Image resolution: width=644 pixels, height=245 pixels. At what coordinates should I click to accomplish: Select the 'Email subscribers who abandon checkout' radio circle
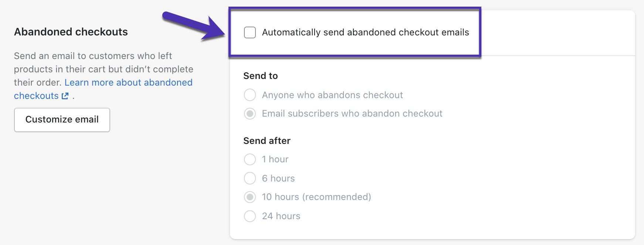point(250,114)
